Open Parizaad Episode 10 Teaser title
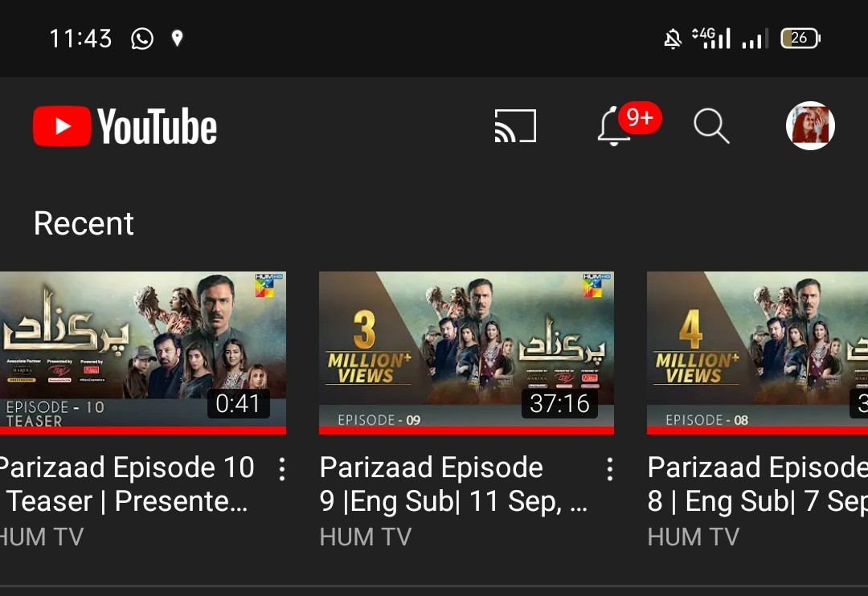This screenshot has height=596, width=868. (127, 484)
